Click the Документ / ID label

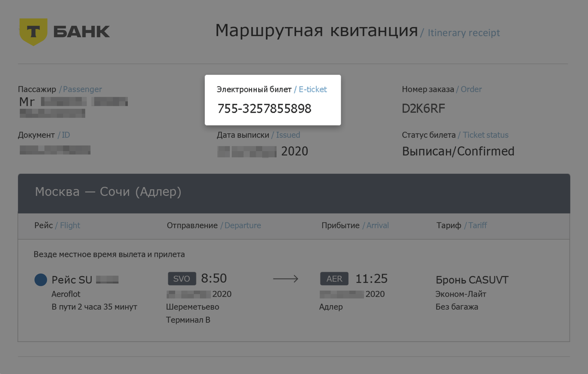point(44,135)
